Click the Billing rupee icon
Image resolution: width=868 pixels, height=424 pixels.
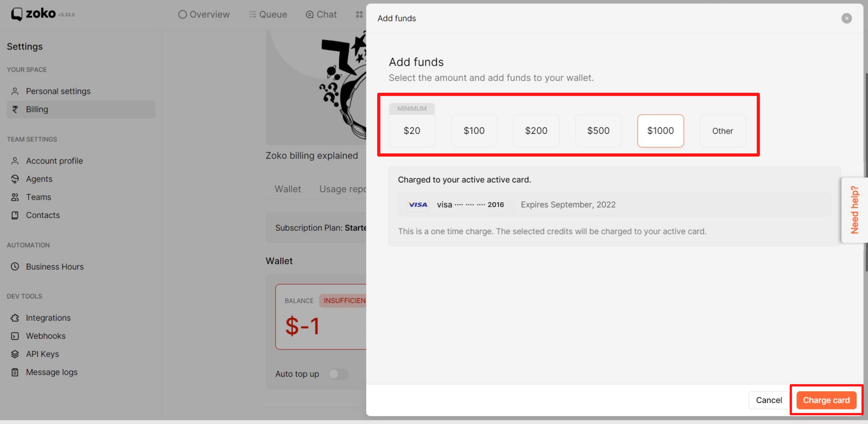tap(15, 109)
